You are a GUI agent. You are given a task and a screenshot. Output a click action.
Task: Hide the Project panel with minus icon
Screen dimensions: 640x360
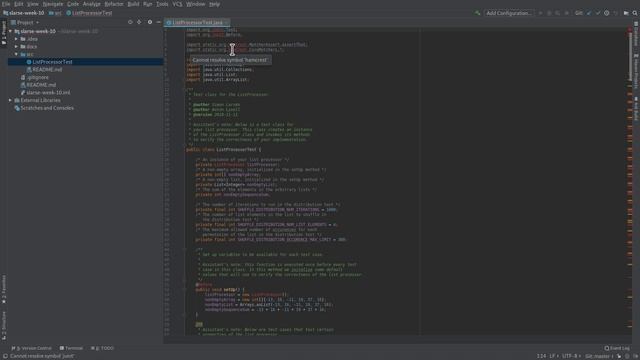(x=158, y=22)
